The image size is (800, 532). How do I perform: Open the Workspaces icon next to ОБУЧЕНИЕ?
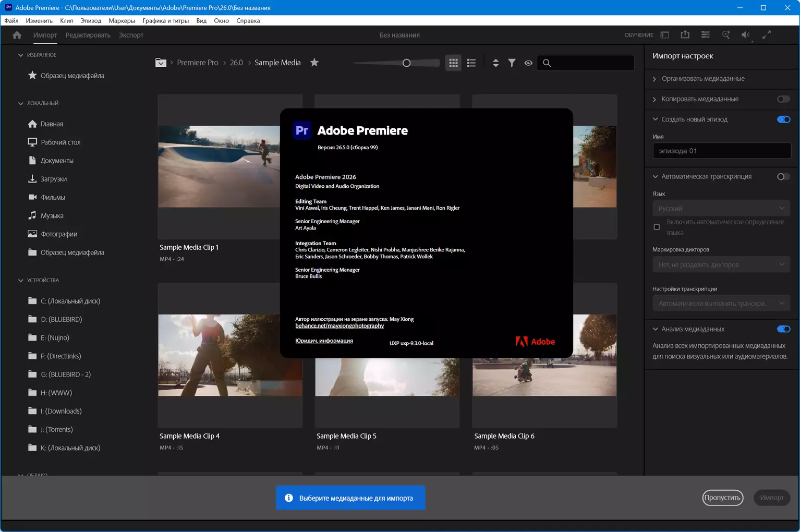point(665,35)
